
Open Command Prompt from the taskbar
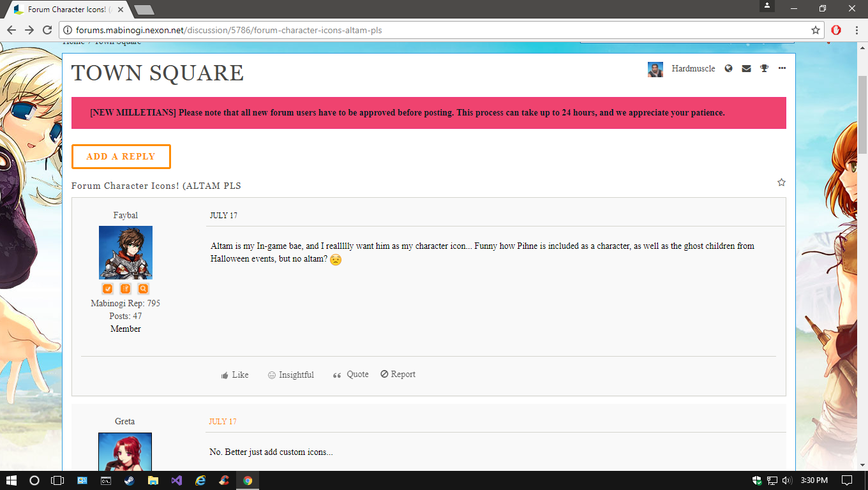click(x=106, y=480)
